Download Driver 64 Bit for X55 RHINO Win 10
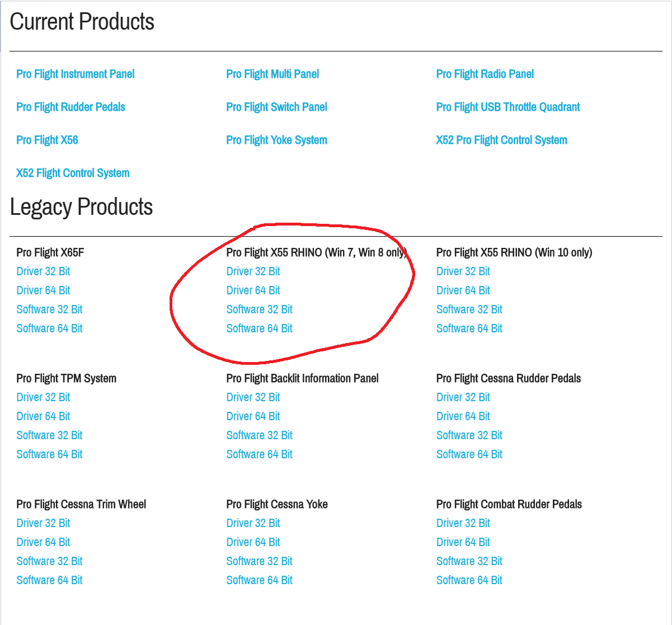 (x=463, y=290)
